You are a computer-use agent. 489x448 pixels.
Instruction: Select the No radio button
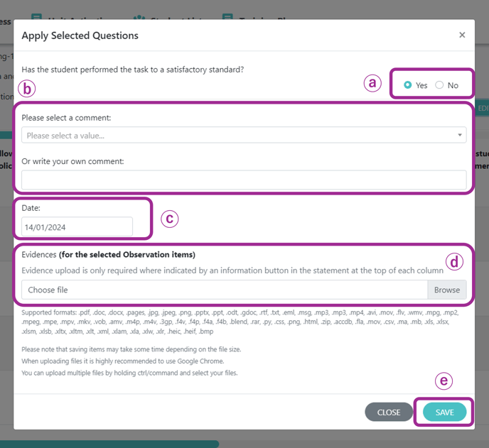tap(439, 85)
